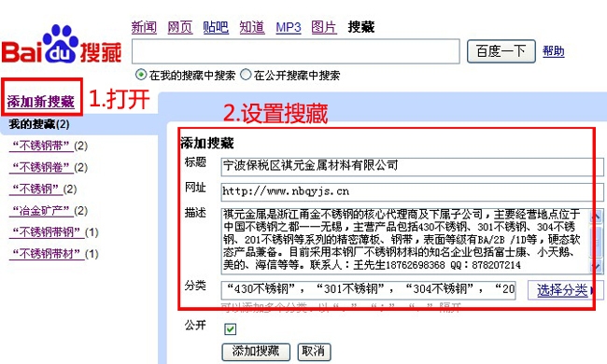Viewport: 607px width, 364px height.
Task: Open the “冶金矿产” category
Action: pyautogui.click(x=41, y=211)
